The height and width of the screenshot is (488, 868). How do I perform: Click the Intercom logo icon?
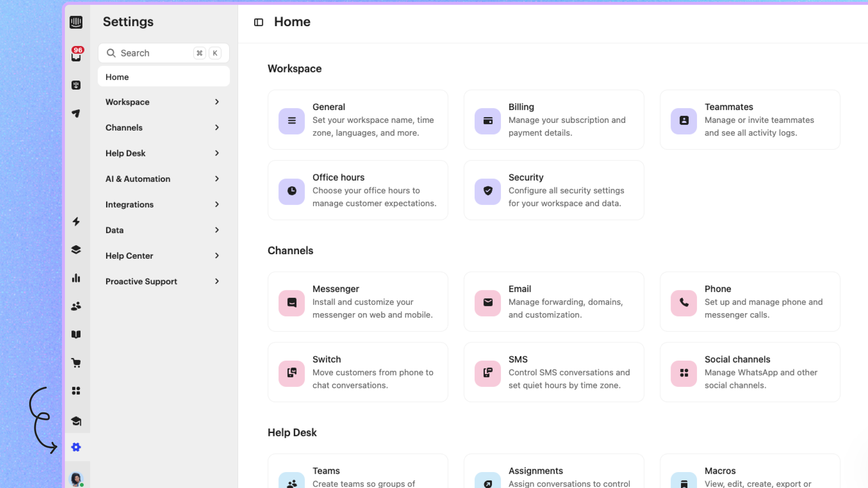[76, 22]
